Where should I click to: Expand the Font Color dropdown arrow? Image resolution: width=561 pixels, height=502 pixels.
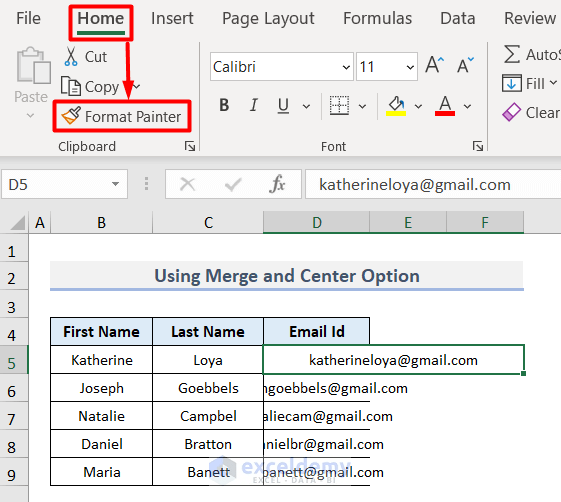point(467,106)
